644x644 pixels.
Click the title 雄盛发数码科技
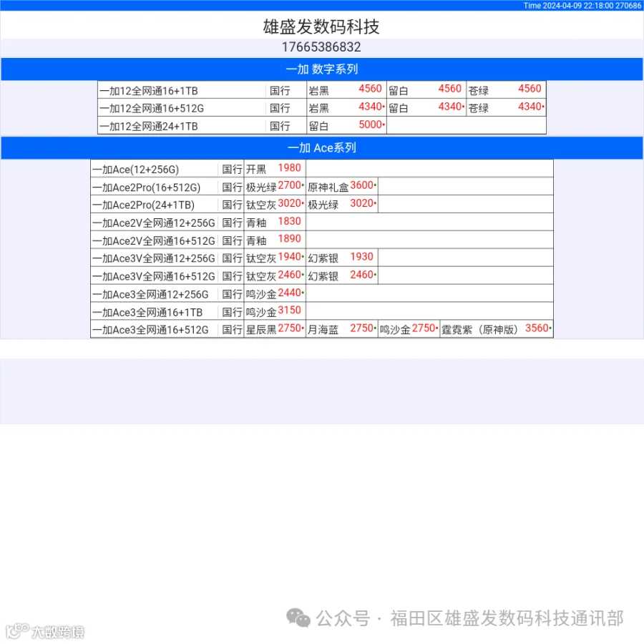[321, 26]
